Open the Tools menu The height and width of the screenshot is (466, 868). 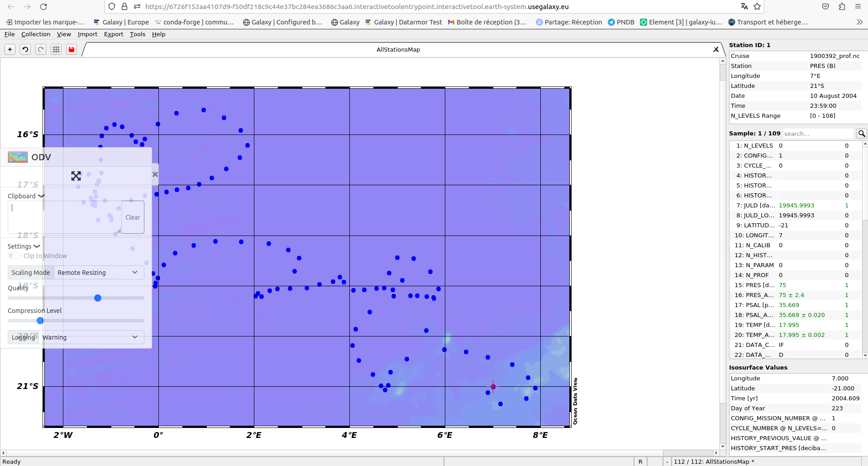coord(138,34)
